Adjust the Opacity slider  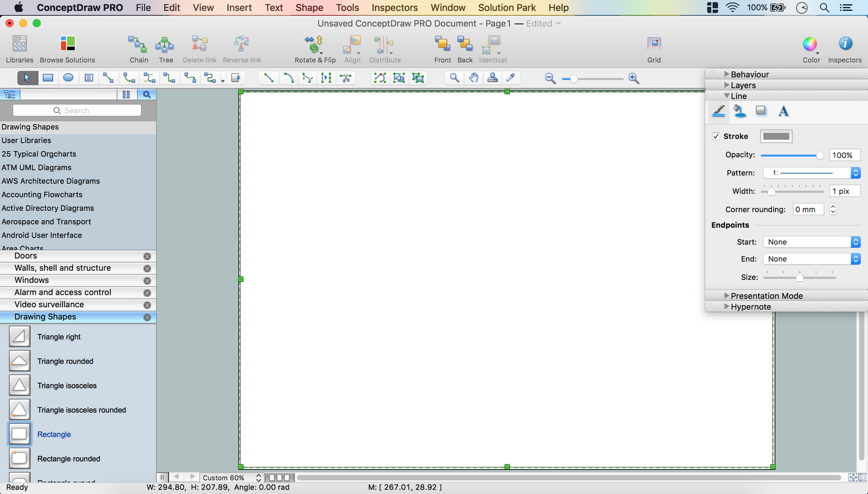(792, 155)
